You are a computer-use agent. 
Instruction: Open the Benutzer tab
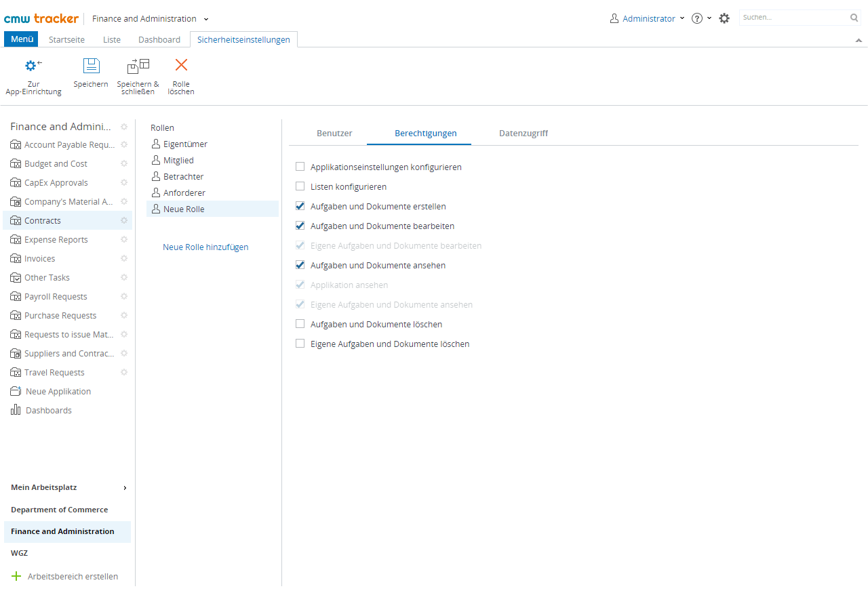click(334, 133)
